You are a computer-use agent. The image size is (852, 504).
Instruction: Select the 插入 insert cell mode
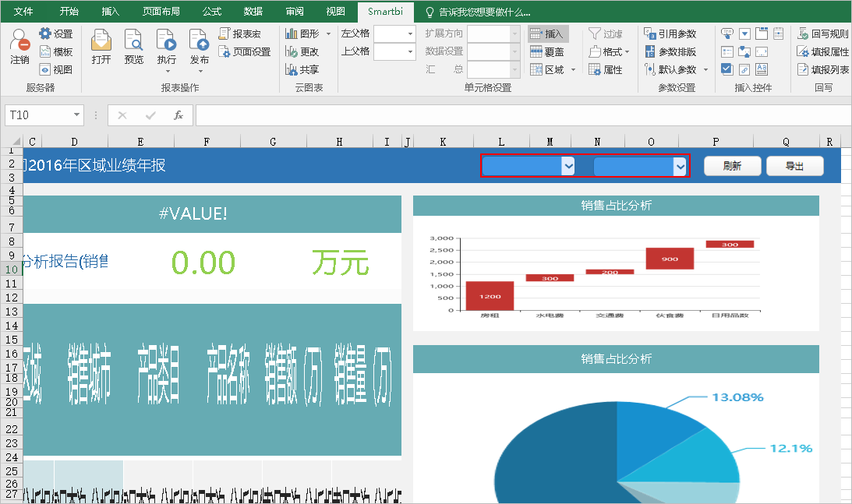pos(548,33)
